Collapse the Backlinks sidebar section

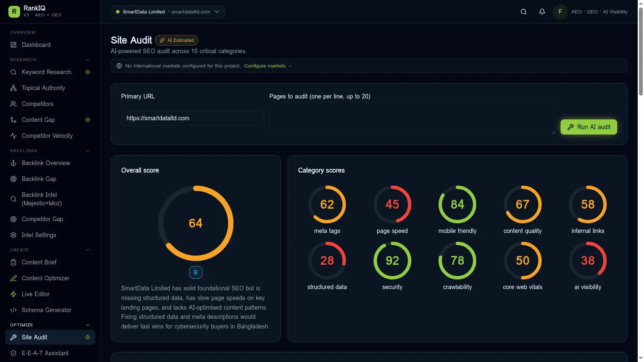[x=88, y=151]
